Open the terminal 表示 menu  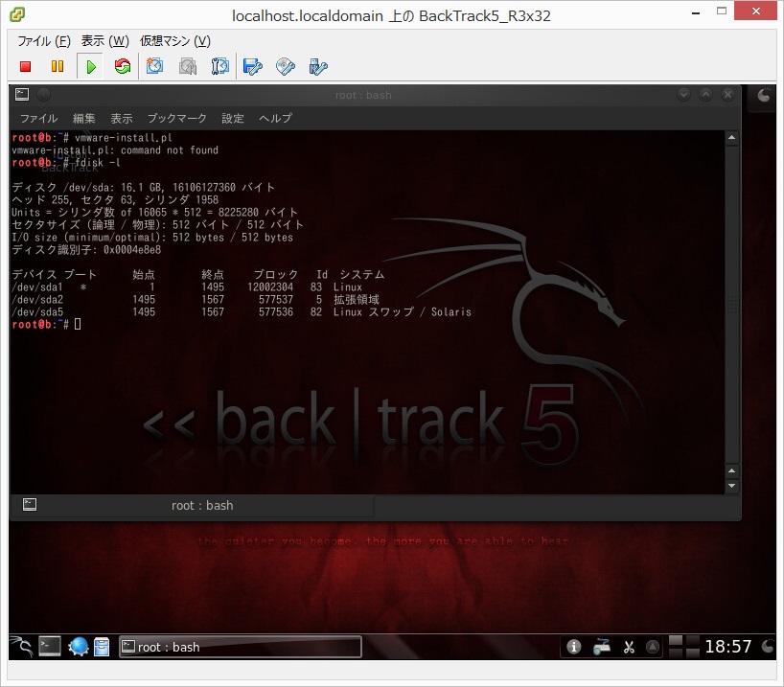[x=122, y=119]
